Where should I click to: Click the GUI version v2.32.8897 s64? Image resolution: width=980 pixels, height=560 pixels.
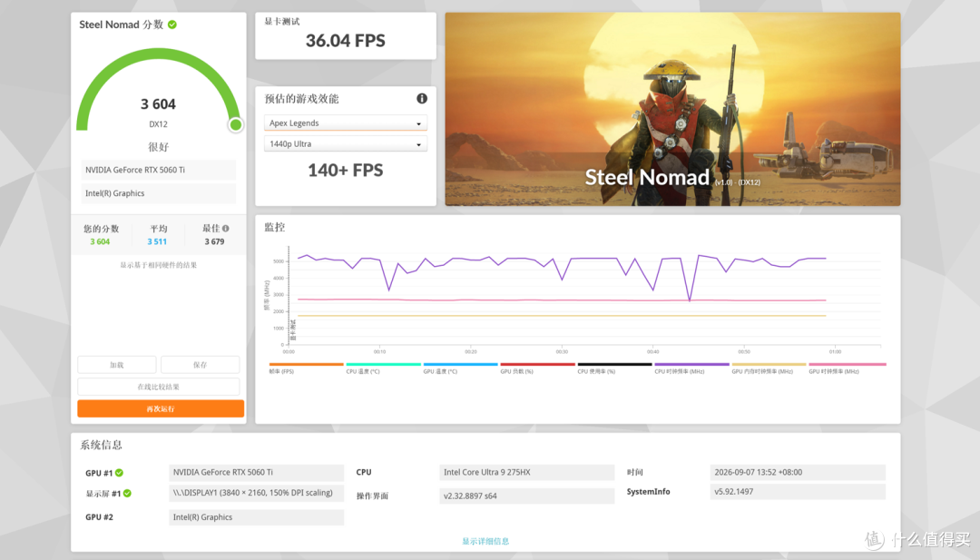[527, 496]
